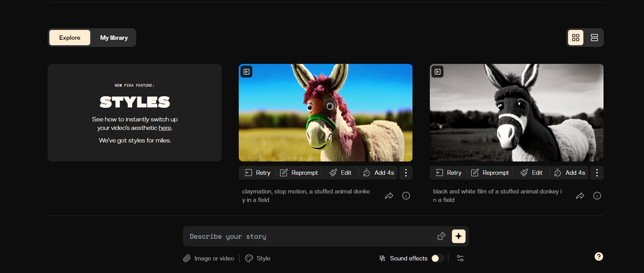The height and width of the screenshot is (273, 644).
Task: Show info for claymation donkey video
Action: (x=406, y=196)
